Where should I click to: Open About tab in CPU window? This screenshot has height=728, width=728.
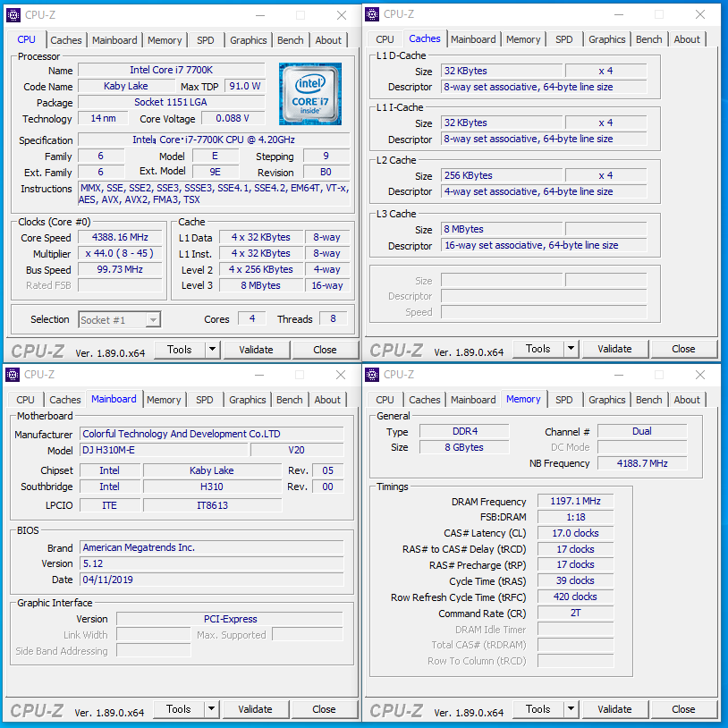(328, 40)
